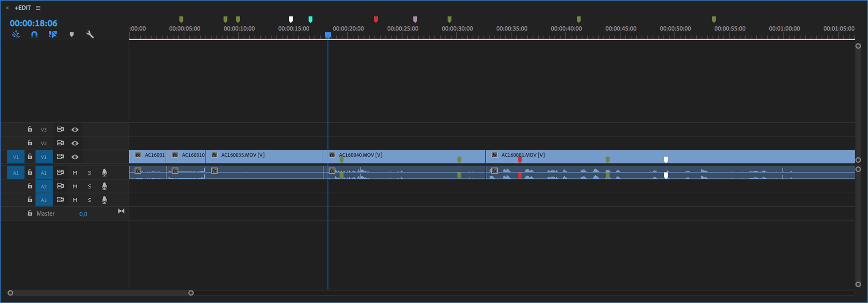This screenshot has width=868, height=303.
Task: Click V3 sync lock icon
Action: [60, 129]
